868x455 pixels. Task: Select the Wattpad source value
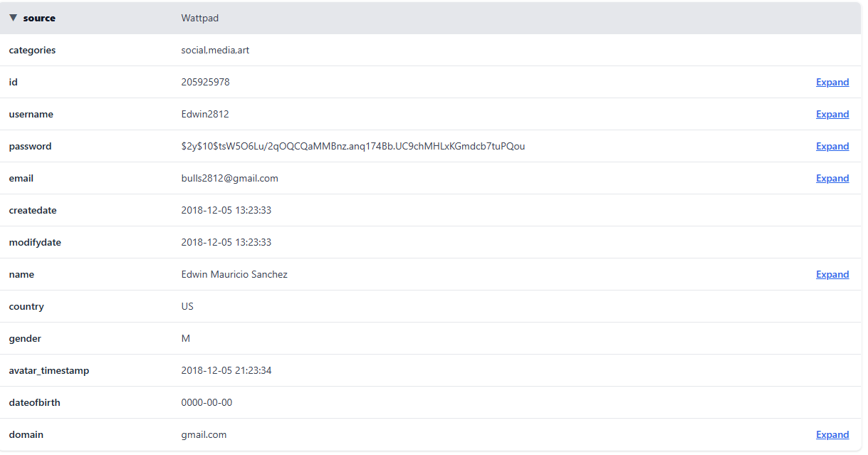[200, 18]
